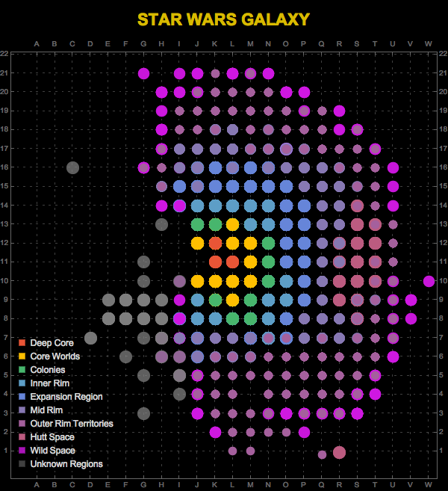Click the gray dot at grid F6
This screenshot has height=491, width=448.
[125, 356]
